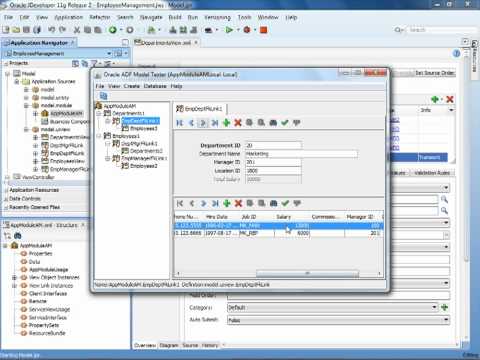
Task: Collapse Departments1 node in tester tree
Action: click(x=99, y=113)
